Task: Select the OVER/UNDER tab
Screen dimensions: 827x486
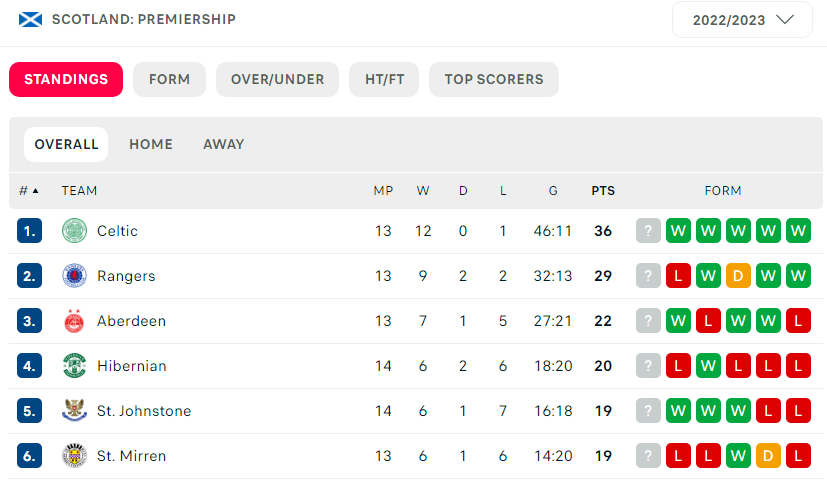Action: point(277,80)
